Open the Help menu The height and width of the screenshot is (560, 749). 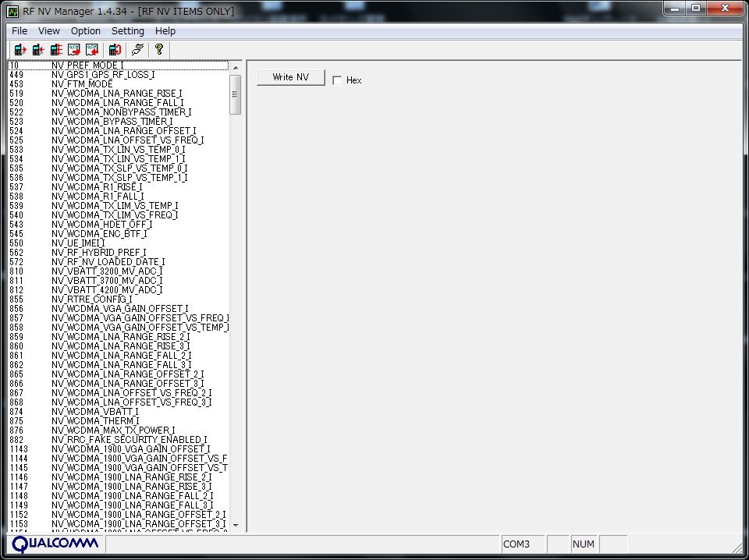click(165, 31)
